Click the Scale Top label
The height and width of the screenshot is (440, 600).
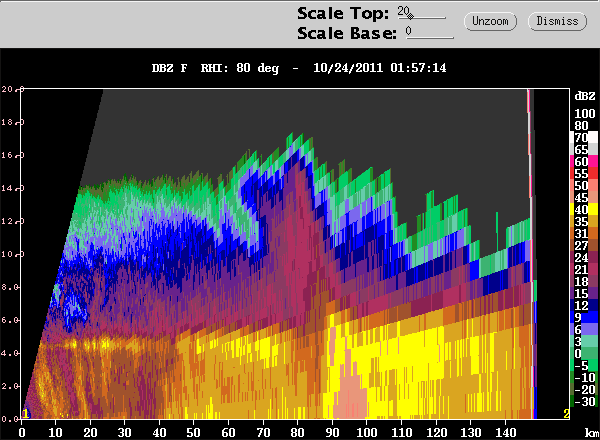[x=342, y=13]
